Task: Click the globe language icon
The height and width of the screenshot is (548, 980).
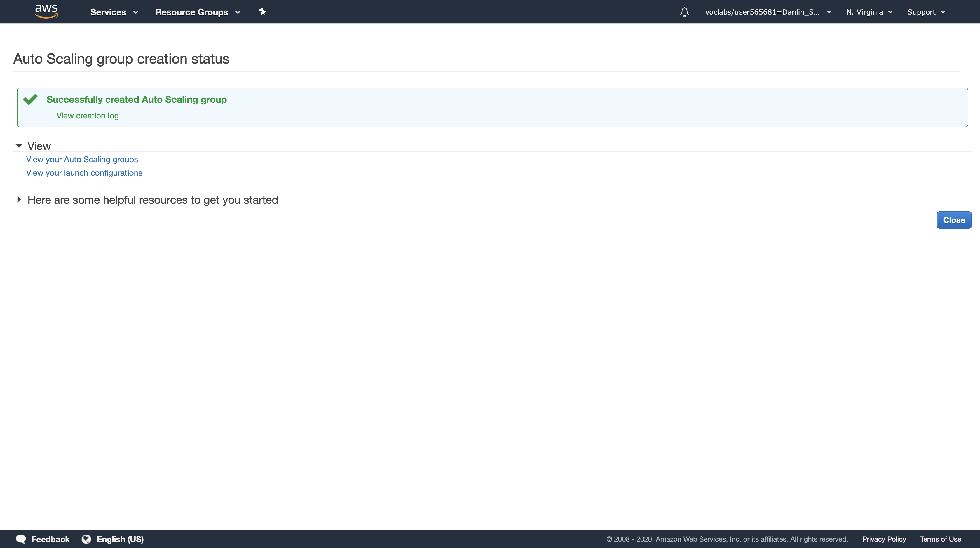Action: coord(86,539)
